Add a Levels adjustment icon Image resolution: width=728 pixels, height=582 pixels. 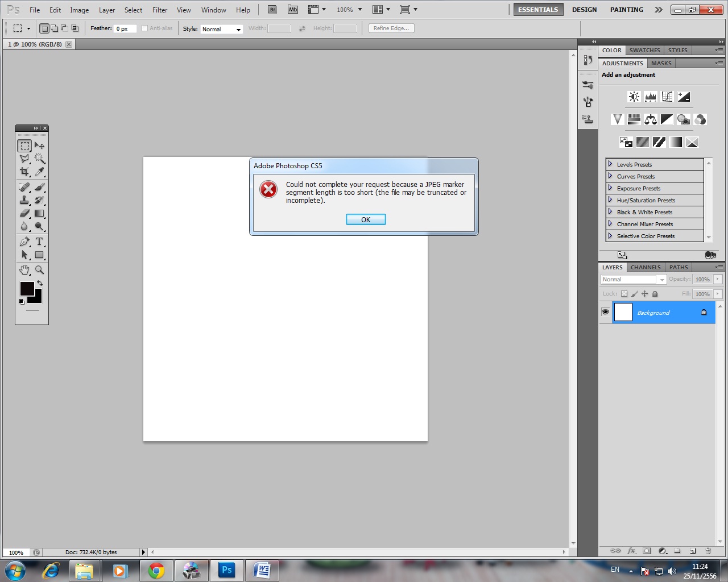(651, 97)
